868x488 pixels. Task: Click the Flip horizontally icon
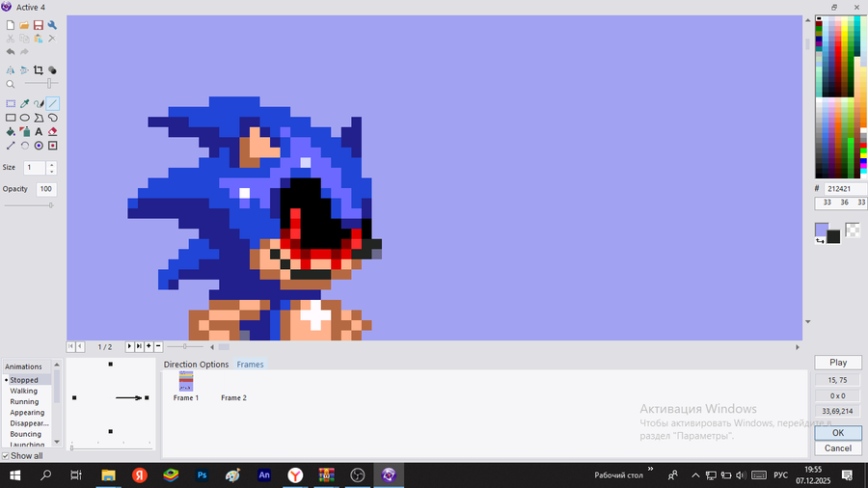11,70
